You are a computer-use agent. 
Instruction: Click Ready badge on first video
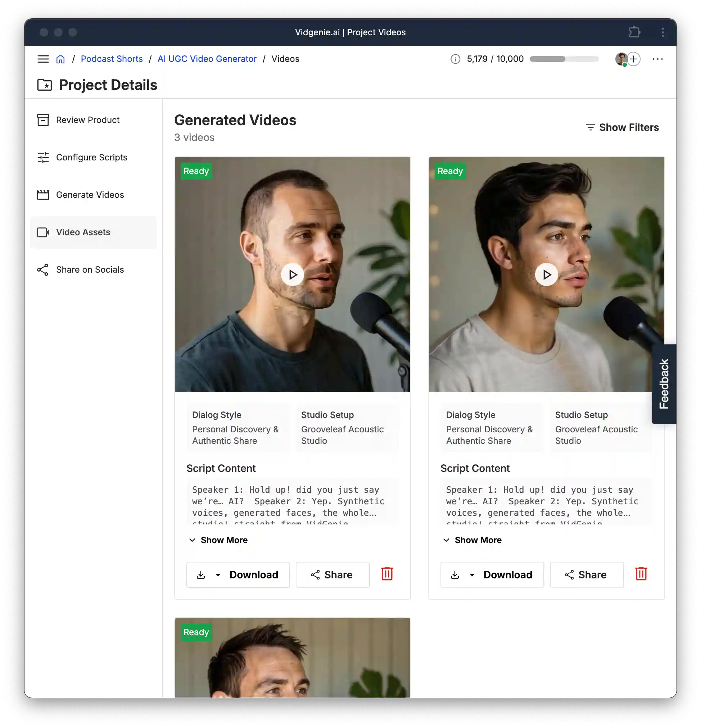tap(196, 171)
